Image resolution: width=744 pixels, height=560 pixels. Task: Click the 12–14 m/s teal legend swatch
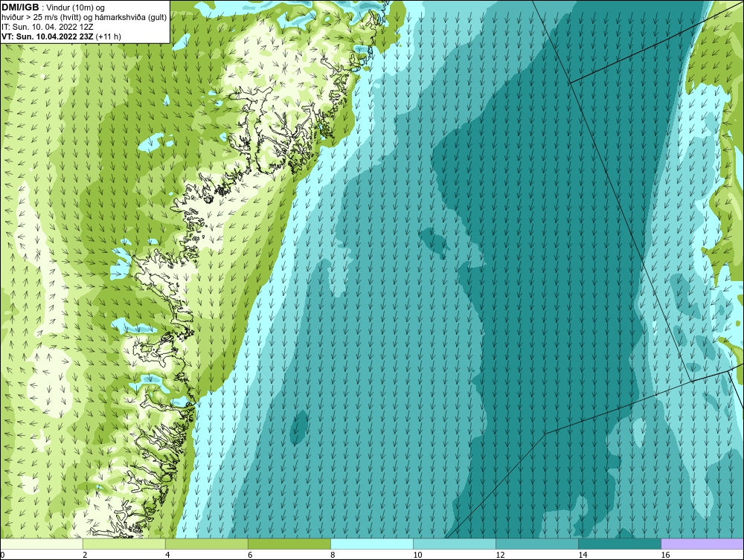pyautogui.click(x=537, y=544)
